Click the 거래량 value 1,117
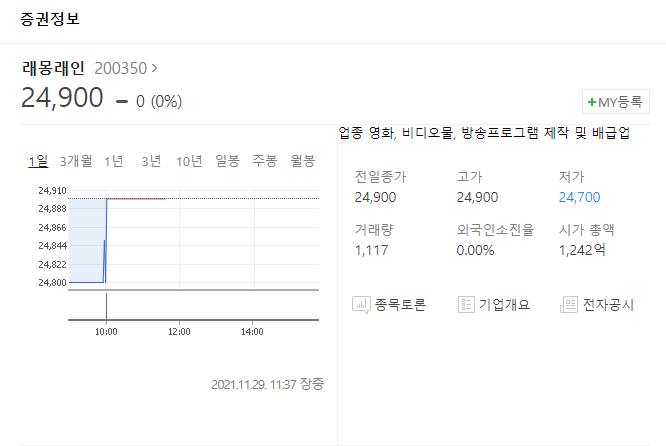The width and height of the screenshot is (666, 446). coord(371,250)
